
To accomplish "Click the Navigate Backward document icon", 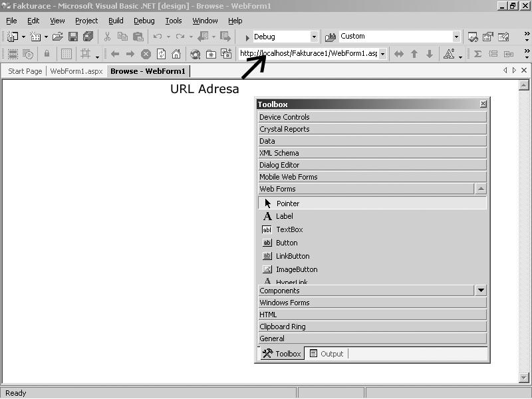I will [203, 37].
